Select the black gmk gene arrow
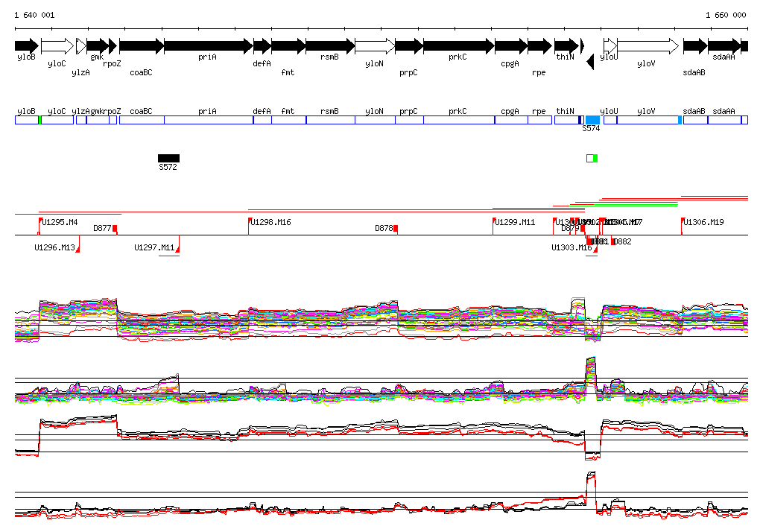 point(98,46)
